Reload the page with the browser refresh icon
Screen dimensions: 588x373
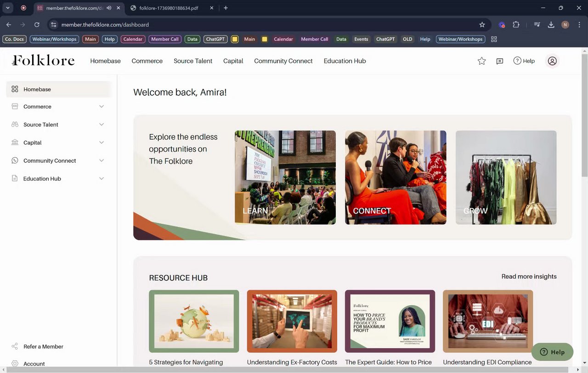point(37,25)
